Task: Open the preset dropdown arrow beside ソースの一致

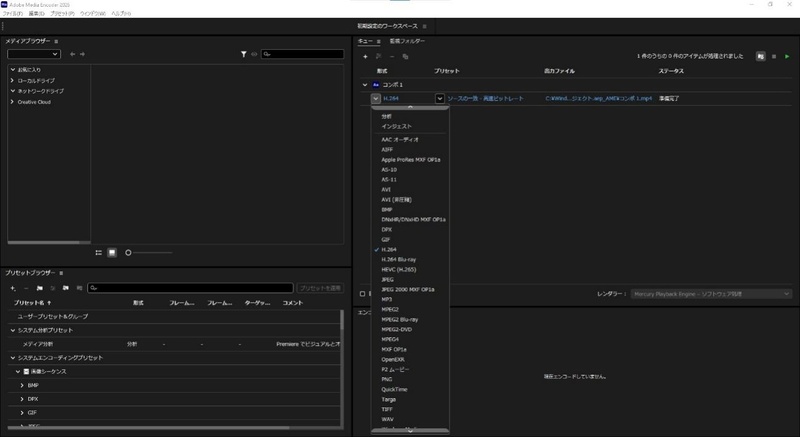Action: click(439, 98)
